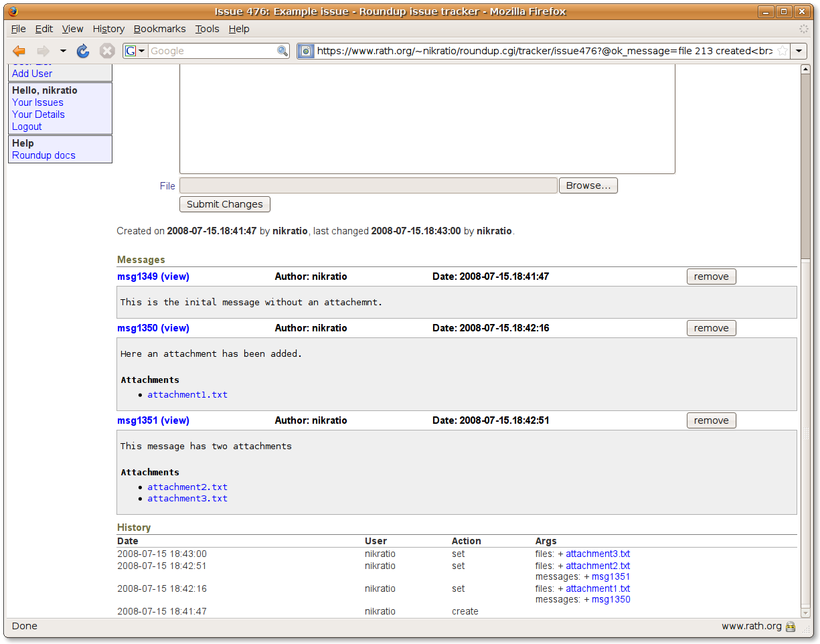Click the Reload page icon

pos(83,51)
